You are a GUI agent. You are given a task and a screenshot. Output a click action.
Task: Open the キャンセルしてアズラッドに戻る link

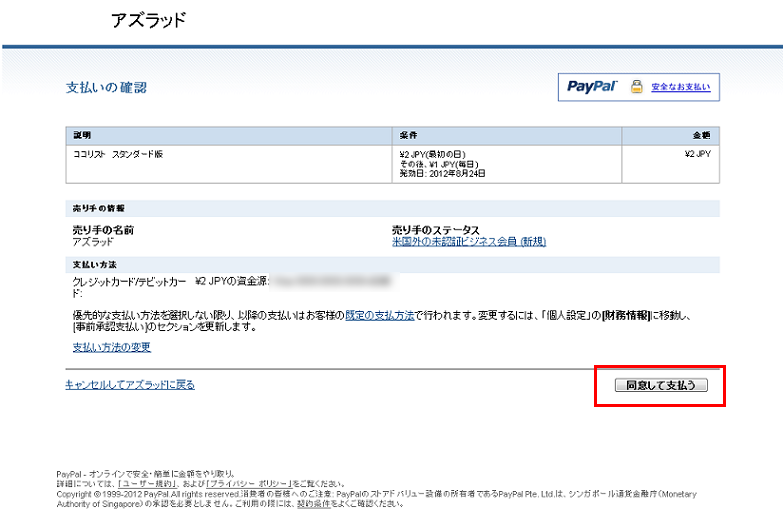click(x=130, y=385)
